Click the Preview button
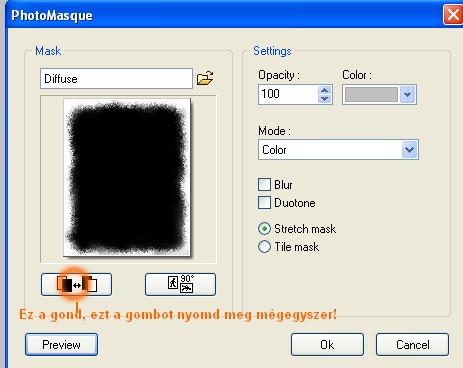Image resolution: width=463 pixels, height=368 pixels. click(62, 344)
